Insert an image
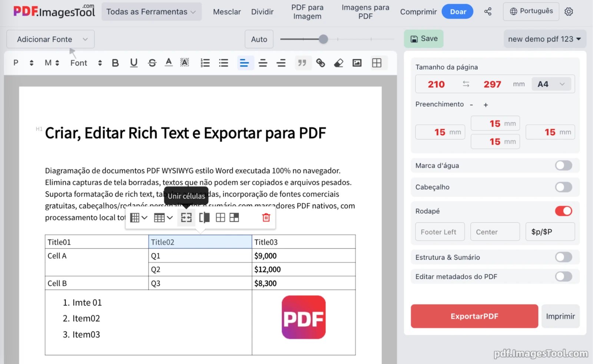Viewport: 593px width, 364px height. click(x=357, y=63)
